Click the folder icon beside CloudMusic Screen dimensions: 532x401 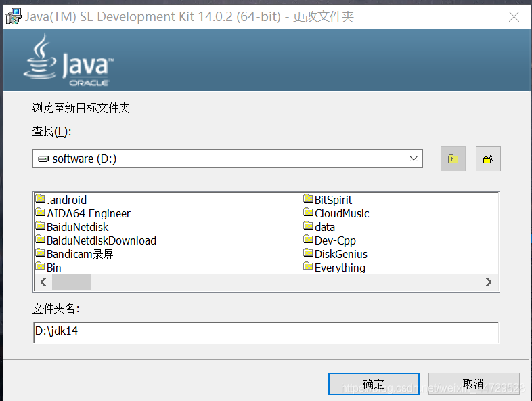[309, 212]
